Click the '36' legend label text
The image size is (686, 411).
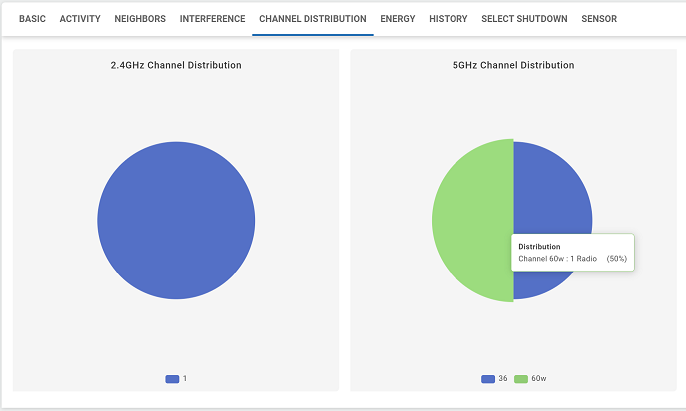click(503, 379)
